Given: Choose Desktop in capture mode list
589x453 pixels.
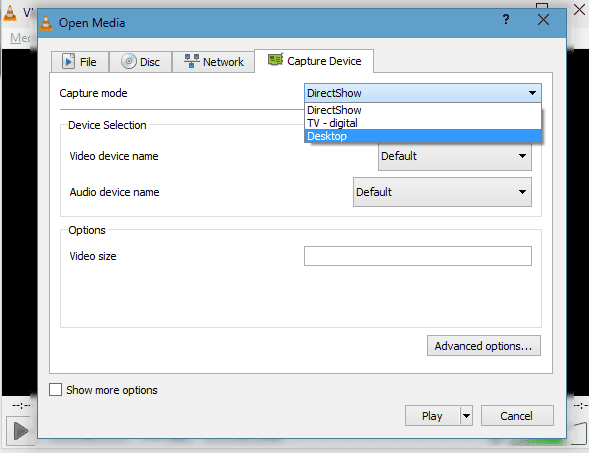Looking at the screenshot, I should click(423, 136).
